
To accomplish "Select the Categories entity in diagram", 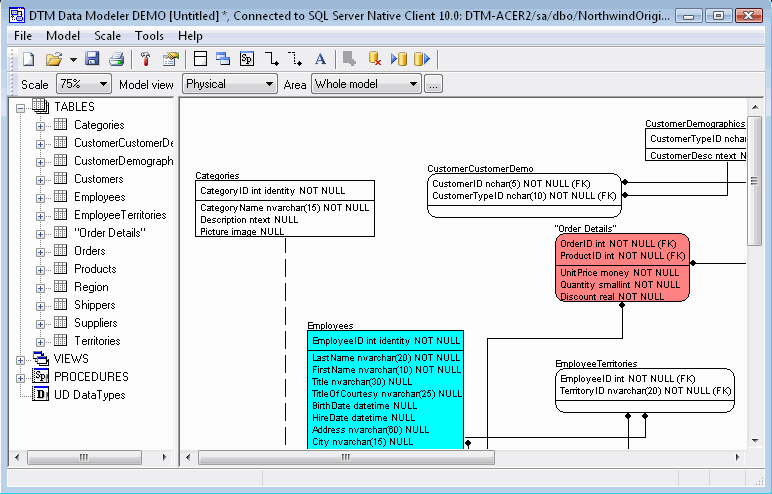I will pos(285,208).
